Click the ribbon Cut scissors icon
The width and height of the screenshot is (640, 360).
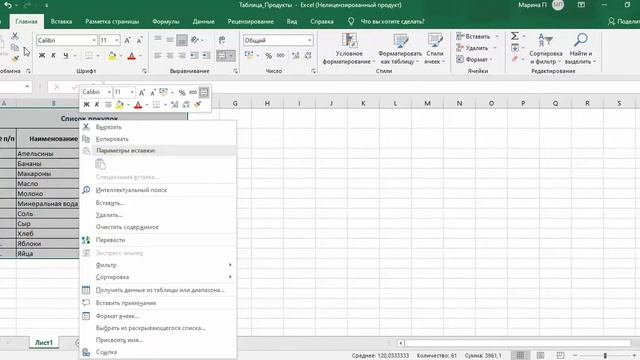(x=15, y=36)
